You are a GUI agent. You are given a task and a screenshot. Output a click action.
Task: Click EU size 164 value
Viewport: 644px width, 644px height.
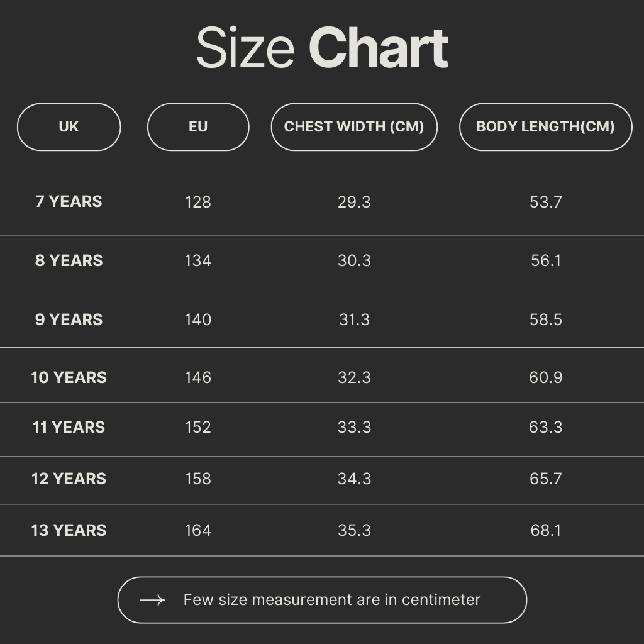point(198,530)
